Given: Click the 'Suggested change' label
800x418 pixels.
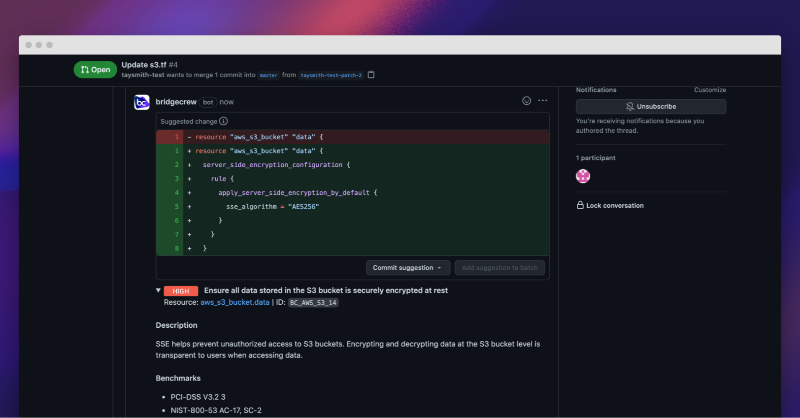Looking at the screenshot, I should [189, 121].
